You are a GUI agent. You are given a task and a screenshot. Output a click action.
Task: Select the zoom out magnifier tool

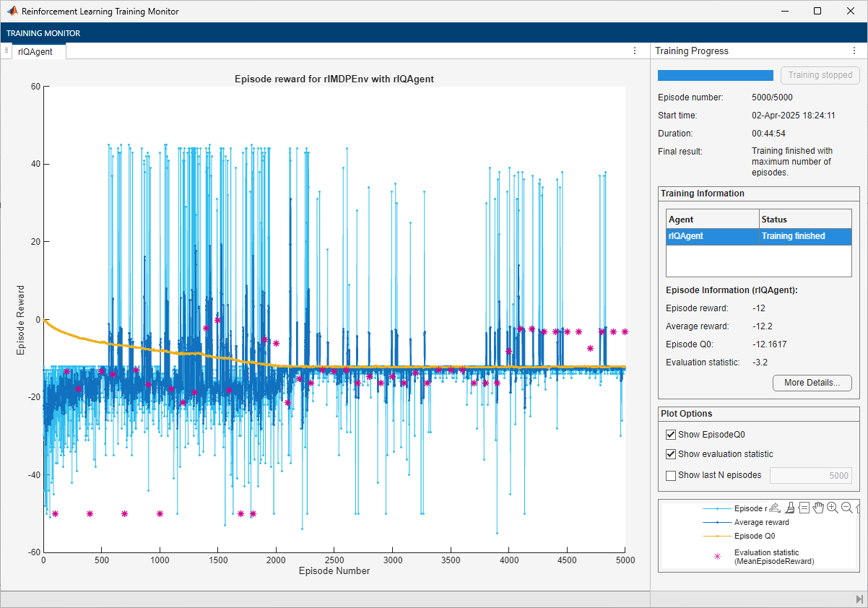pyautogui.click(x=846, y=508)
